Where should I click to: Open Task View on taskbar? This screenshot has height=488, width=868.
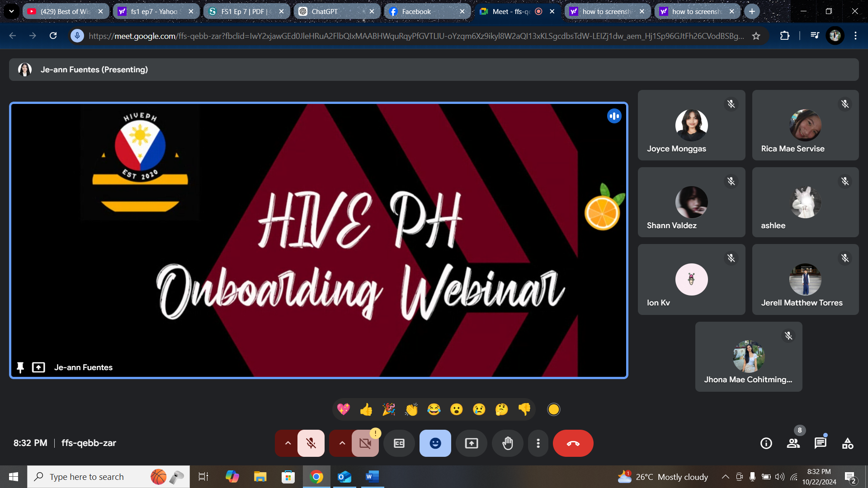[x=203, y=477]
